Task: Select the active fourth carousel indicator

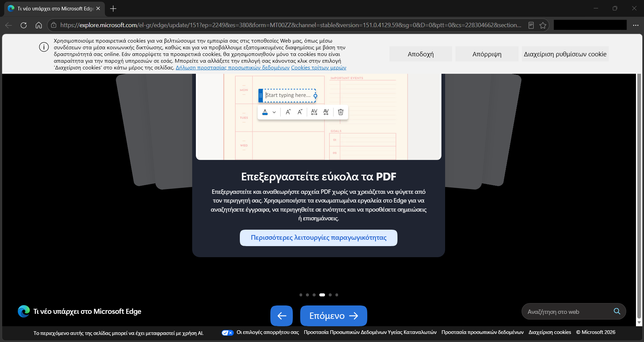Action: pos(322,295)
